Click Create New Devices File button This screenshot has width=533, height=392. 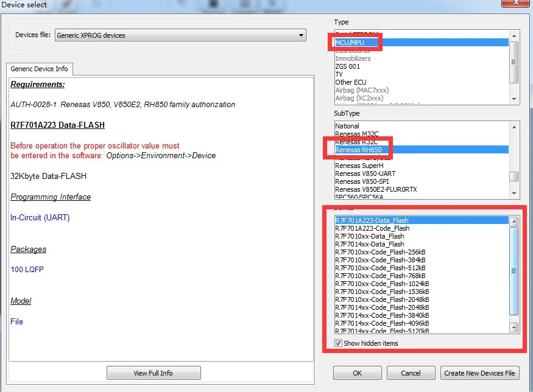[x=479, y=373]
